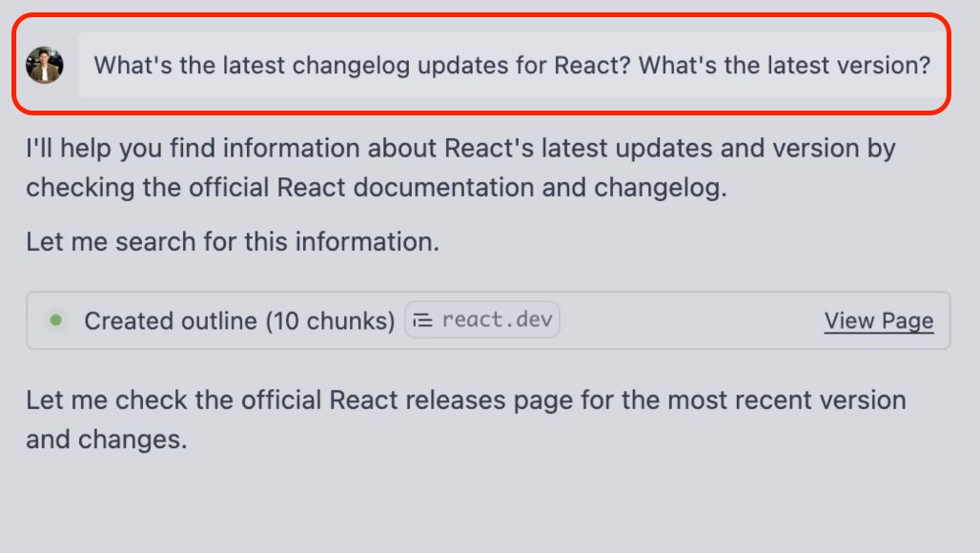This screenshot has width=980, height=553.
Task: Click paragraph 'Let me check the official React releases'
Action: (465, 420)
